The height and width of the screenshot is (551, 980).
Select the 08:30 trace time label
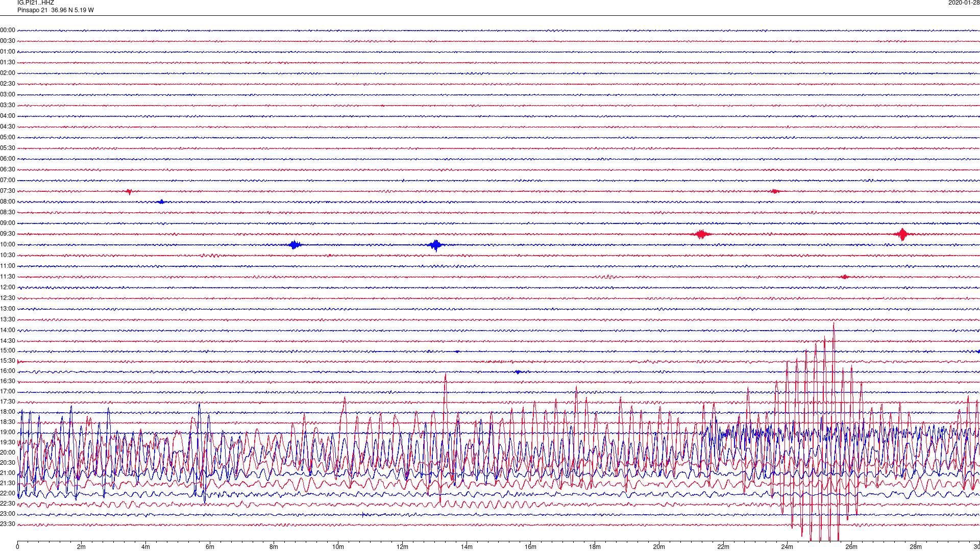(8, 213)
